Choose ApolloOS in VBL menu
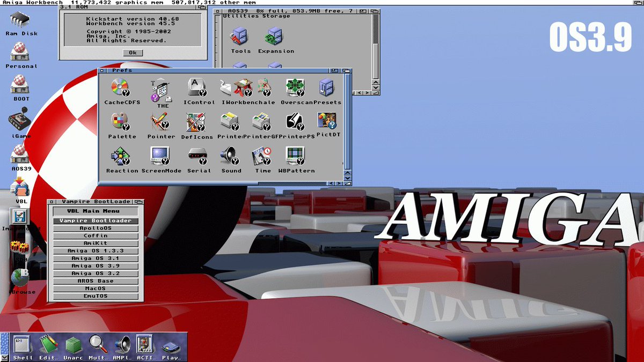Image resolution: width=644 pixels, height=362 pixels. (96, 228)
